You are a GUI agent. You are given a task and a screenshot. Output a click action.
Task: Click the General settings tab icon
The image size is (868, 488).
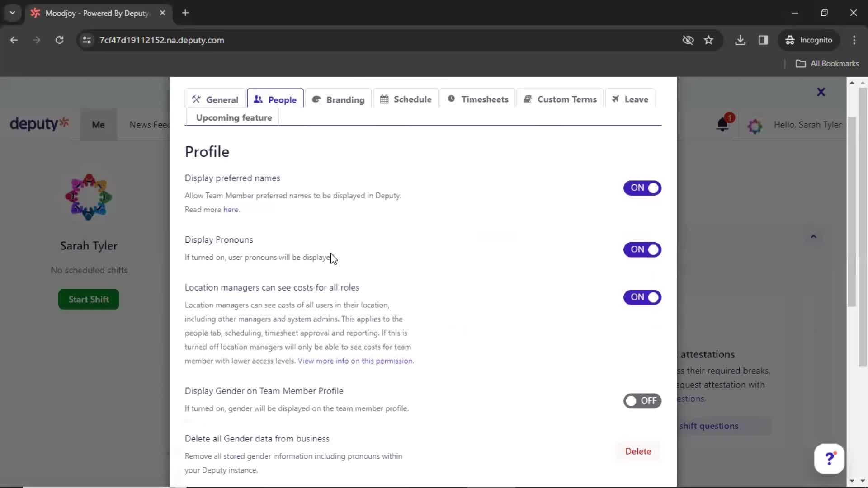pyautogui.click(x=196, y=99)
